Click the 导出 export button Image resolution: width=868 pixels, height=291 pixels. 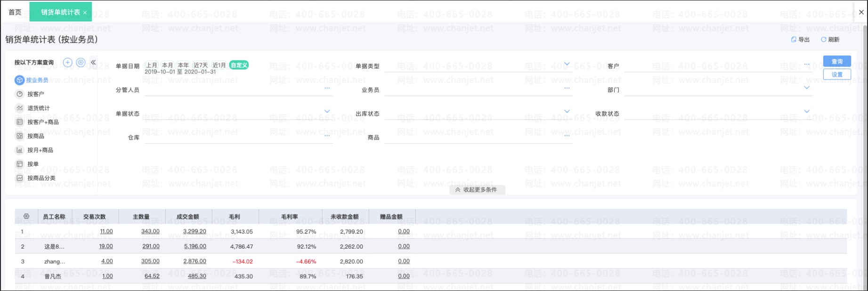click(800, 40)
